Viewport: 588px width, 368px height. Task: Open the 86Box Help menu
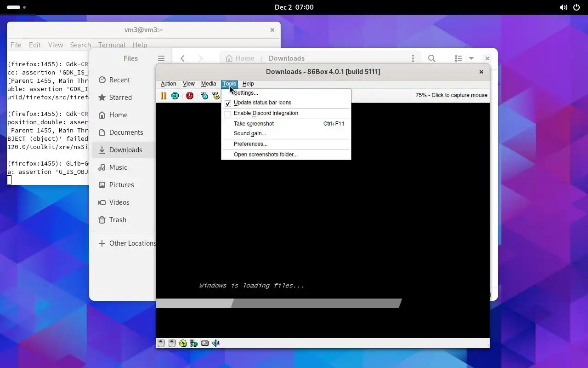tap(248, 84)
